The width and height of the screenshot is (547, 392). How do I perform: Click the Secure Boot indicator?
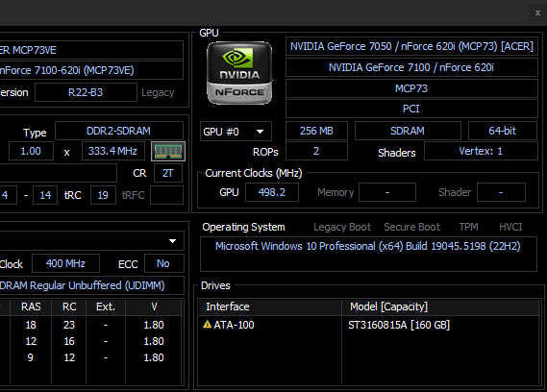(x=412, y=227)
